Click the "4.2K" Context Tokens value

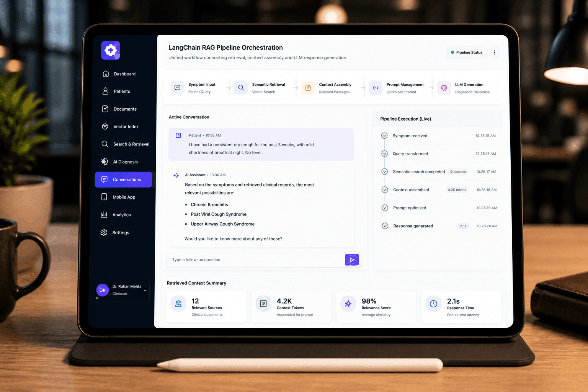pos(284,301)
